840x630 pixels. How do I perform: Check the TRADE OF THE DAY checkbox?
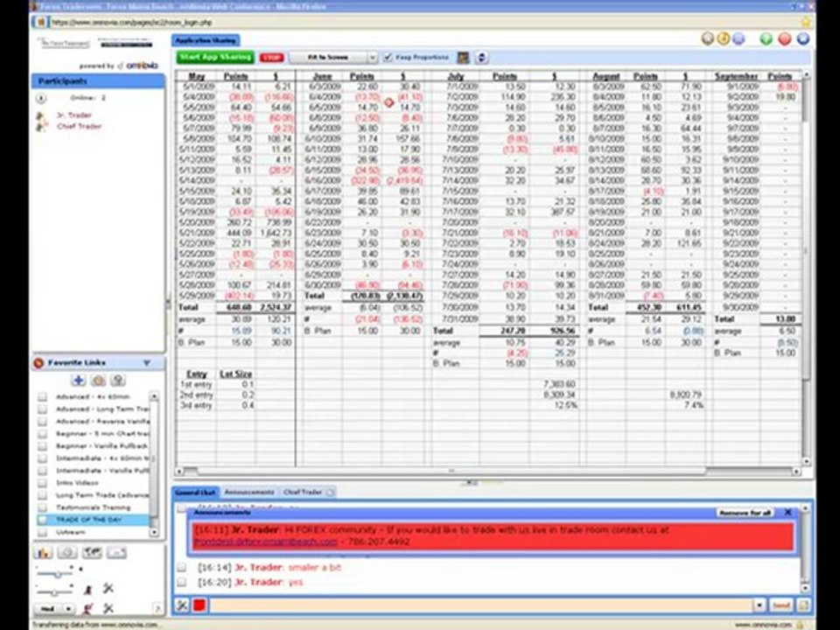tap(42, 520)
